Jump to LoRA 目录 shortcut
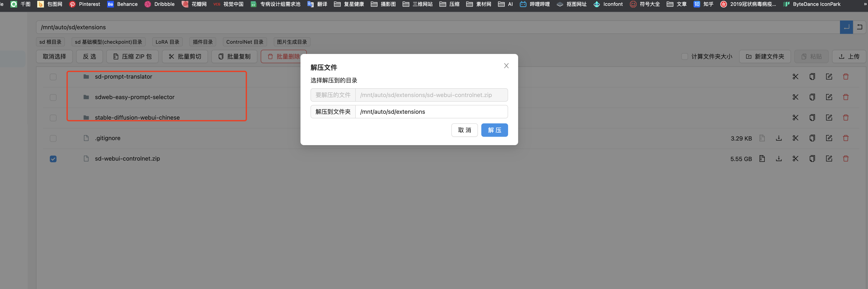 [167, 42]
